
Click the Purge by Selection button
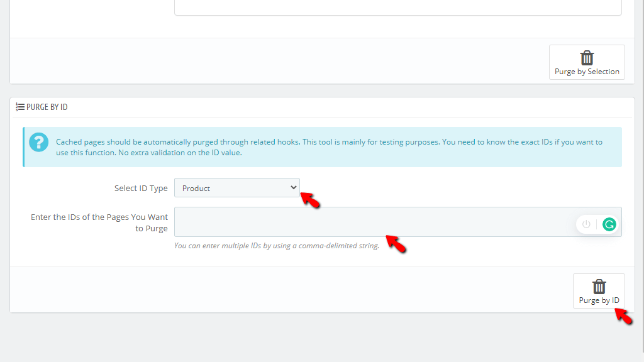587,62
